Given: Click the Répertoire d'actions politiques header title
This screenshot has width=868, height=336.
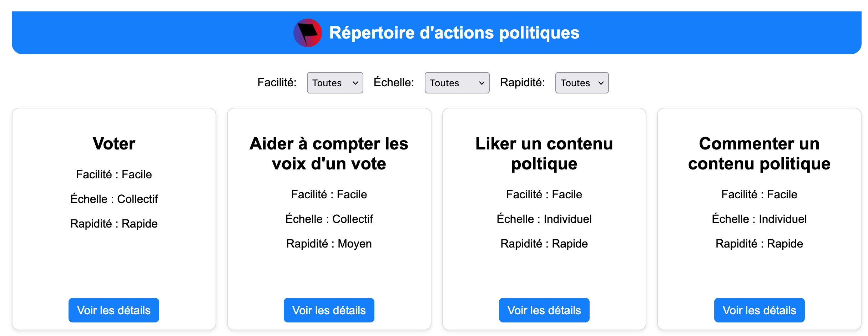Looking at the screenshot, I should pyautogui.click(x=454, y=33).
